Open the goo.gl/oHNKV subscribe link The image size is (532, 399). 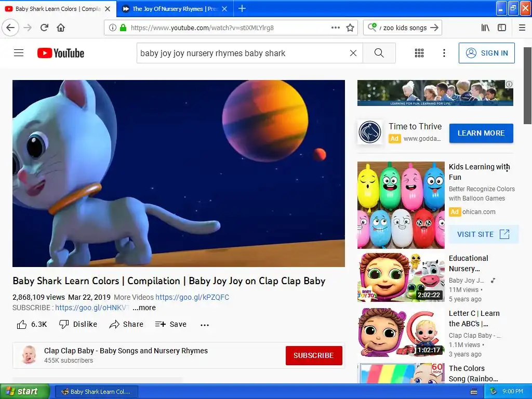pyautogui.click(x=92, y=308)
